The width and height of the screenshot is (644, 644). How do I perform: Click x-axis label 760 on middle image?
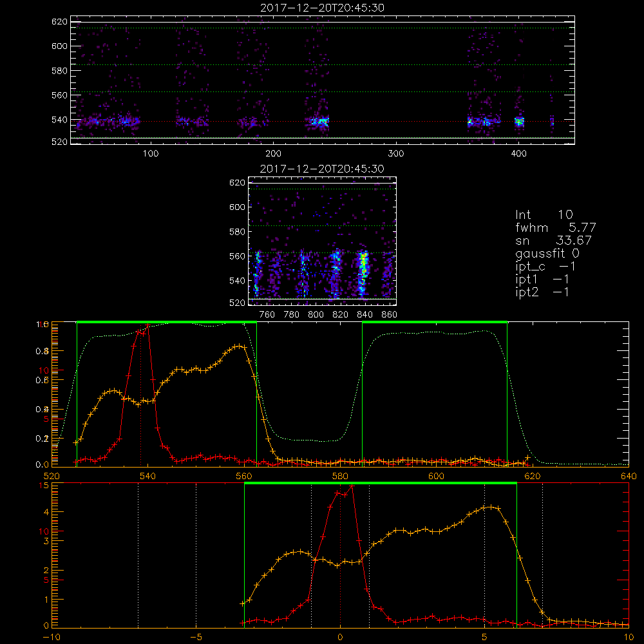[x=267, y=315]
